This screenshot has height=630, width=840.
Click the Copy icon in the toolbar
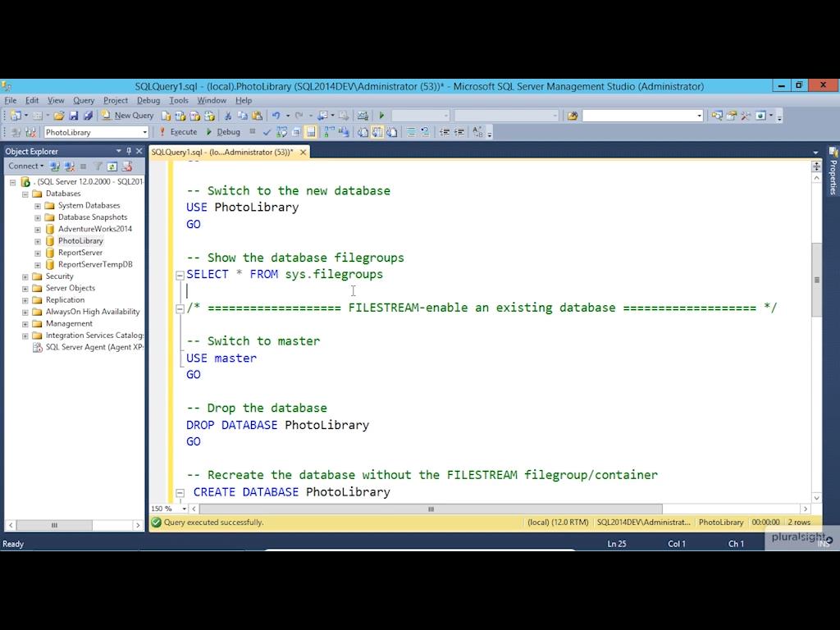pyautogui.click(x=243, y=116)
